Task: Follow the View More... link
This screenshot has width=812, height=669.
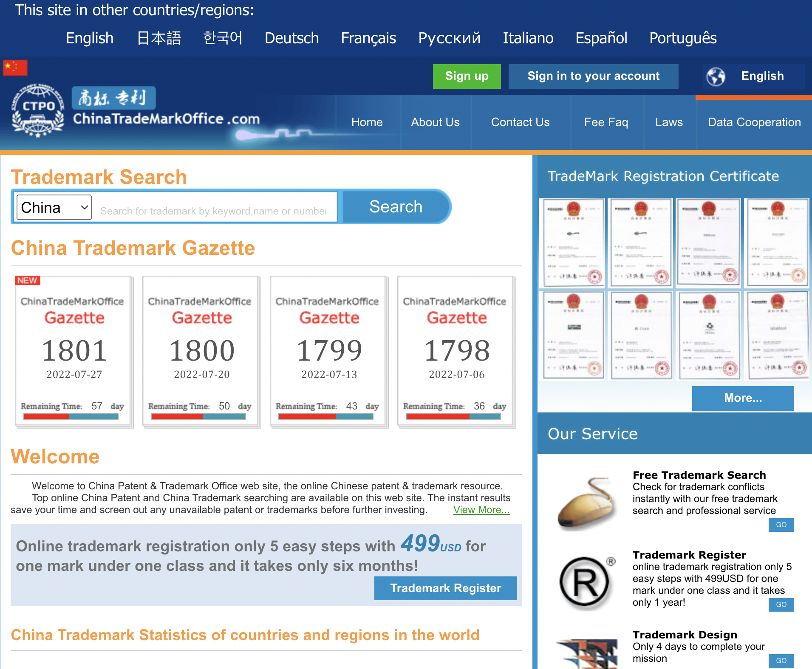Action: (x=481, y=510)
